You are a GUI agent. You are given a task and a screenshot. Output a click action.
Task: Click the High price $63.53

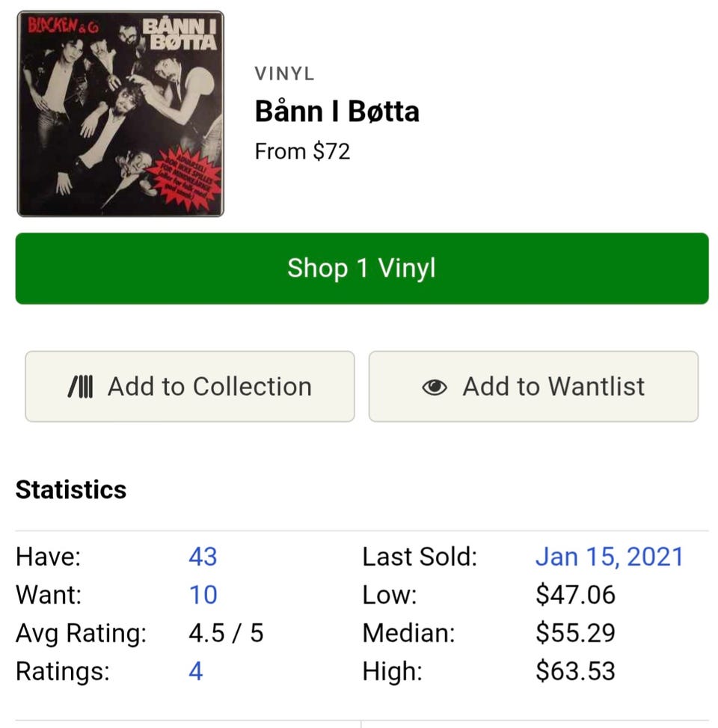click(x=575, y=671)
